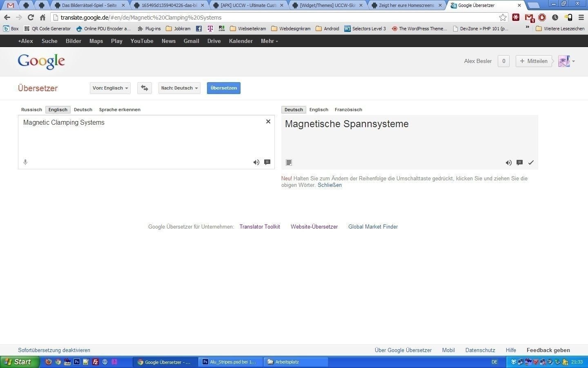Open account dropdown arrow beside avatar

[x=573, y=61]
